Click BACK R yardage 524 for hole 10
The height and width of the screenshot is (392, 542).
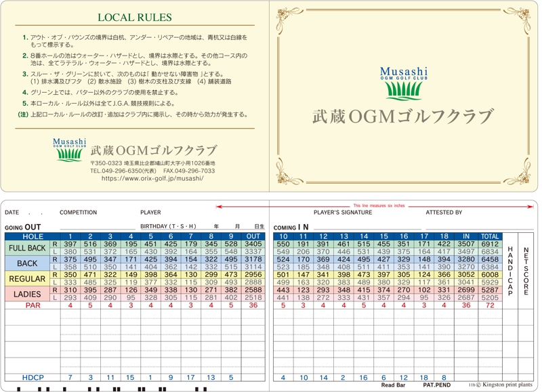click(x=283, y=259)
